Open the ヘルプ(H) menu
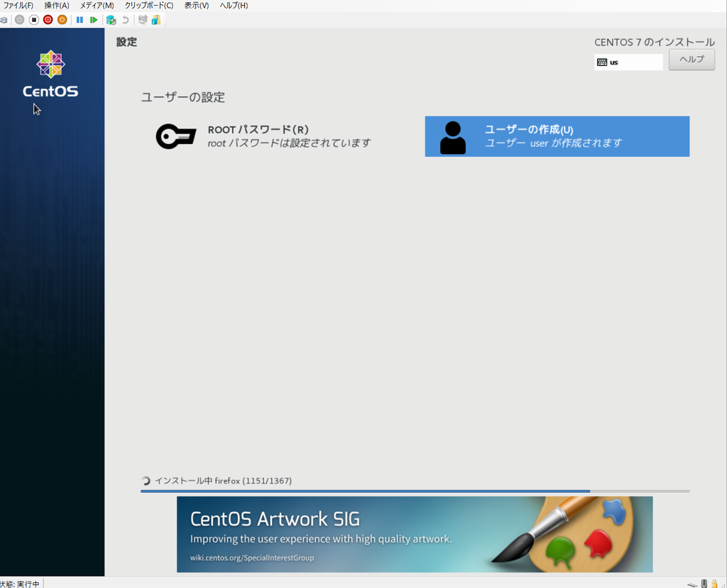This screenshot has height=588, width=727. point(234,6)
